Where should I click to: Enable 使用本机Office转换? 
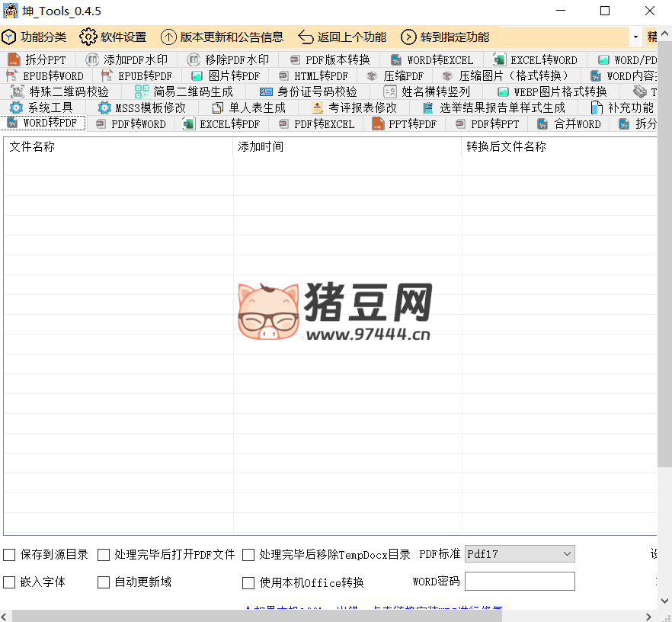(248, 582)
